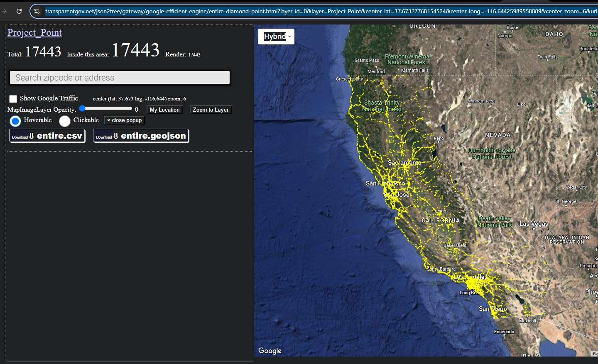Select the Clickable radio option
The height and width of the screenshot is (364, 598).
click(65, 121)
